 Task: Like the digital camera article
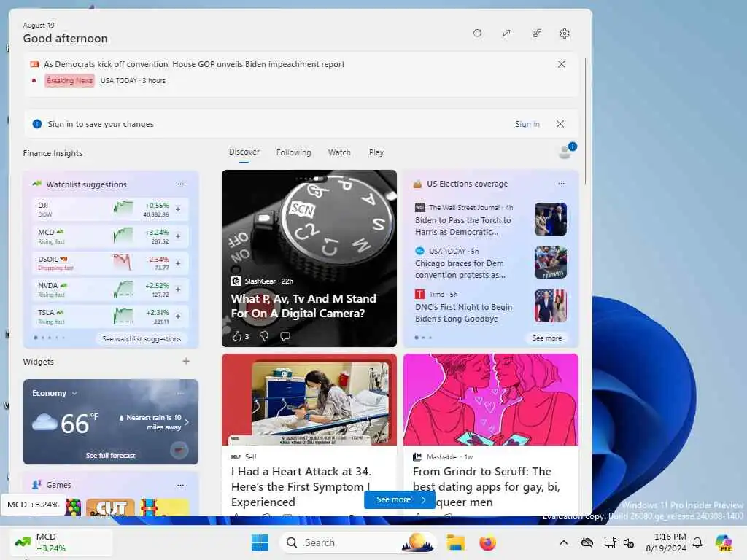[237, 336]
